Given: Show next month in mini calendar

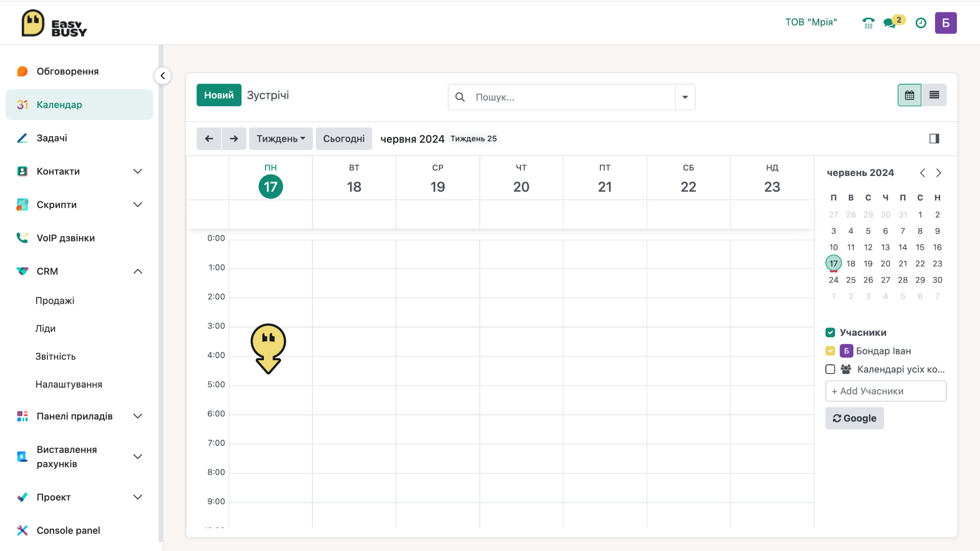Looking at the screenshot, I should click(x=939, y=173).
